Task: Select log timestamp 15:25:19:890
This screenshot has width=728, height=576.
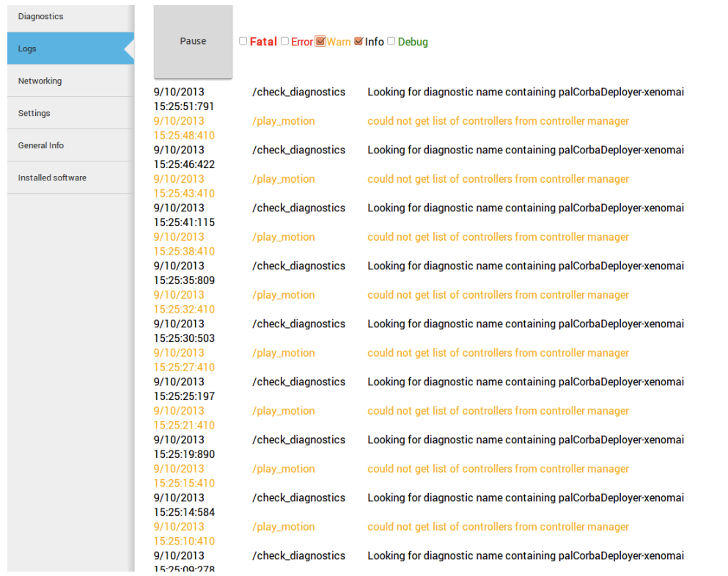Action: tap(184, 454)
